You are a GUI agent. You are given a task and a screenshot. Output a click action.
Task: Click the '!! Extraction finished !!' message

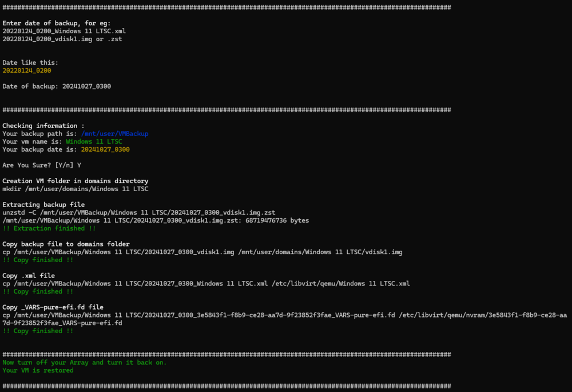pos(49,228)
